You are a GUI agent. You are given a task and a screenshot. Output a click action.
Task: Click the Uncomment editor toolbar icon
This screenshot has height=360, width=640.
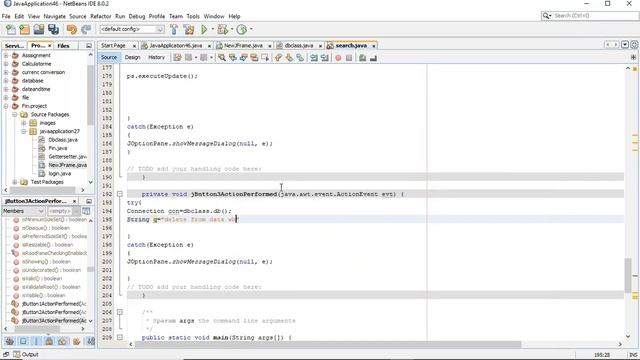click(x=373, y=58)
